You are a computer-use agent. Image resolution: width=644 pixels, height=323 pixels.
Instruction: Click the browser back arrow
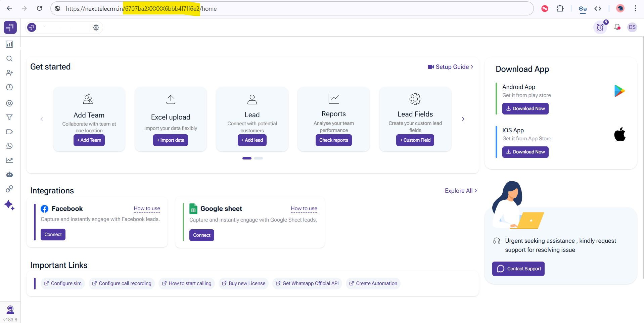9,8
